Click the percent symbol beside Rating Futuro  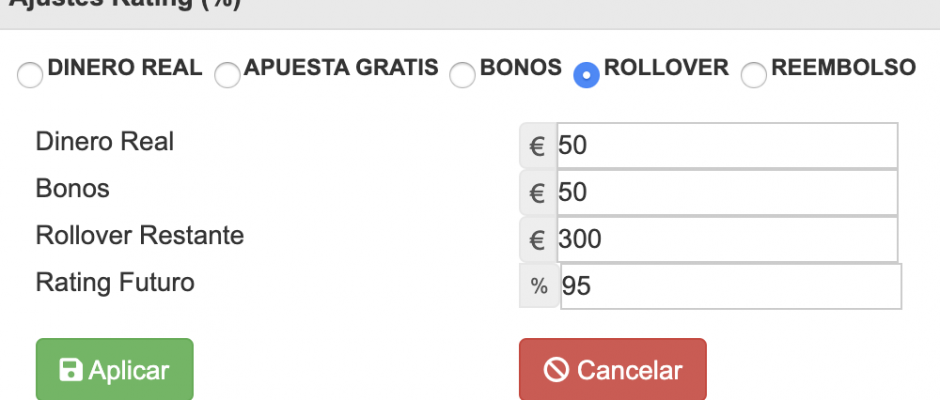coord(539,287)
